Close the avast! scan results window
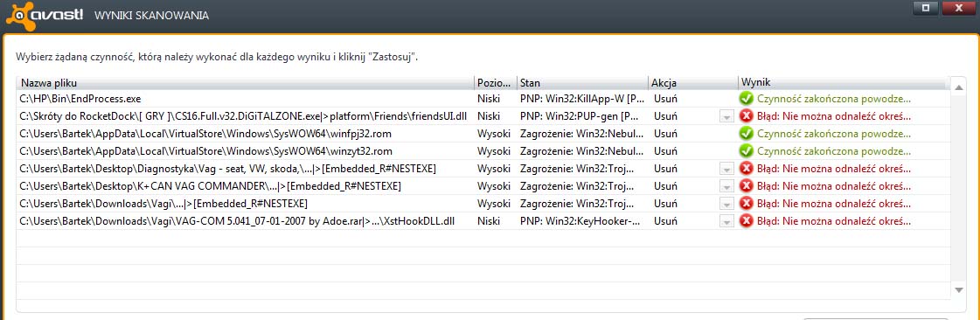 958,8
